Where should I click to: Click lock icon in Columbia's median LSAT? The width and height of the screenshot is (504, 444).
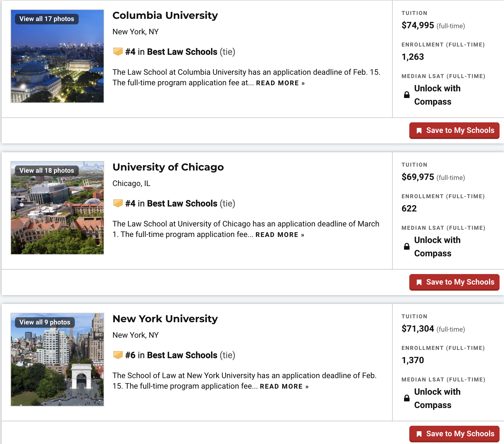[407, 95]
